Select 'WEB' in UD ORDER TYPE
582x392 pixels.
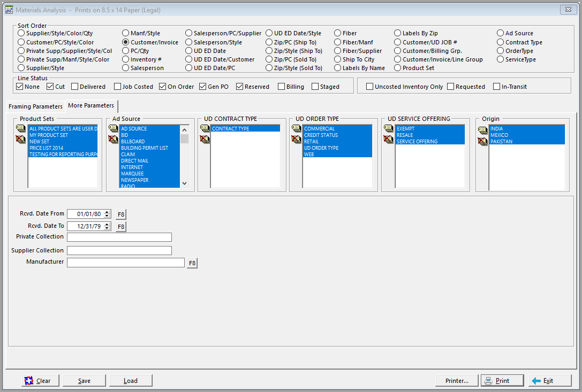tap(337, 154)
